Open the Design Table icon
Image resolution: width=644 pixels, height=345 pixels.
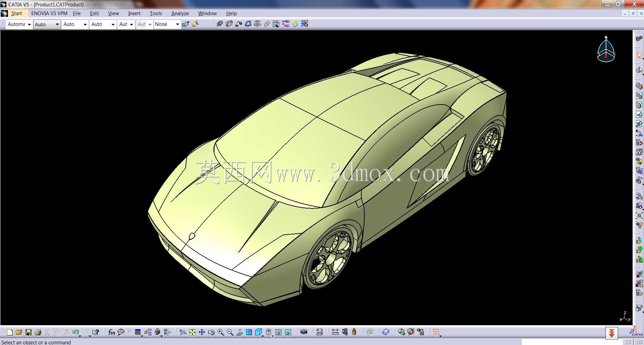tap(138, 332)
